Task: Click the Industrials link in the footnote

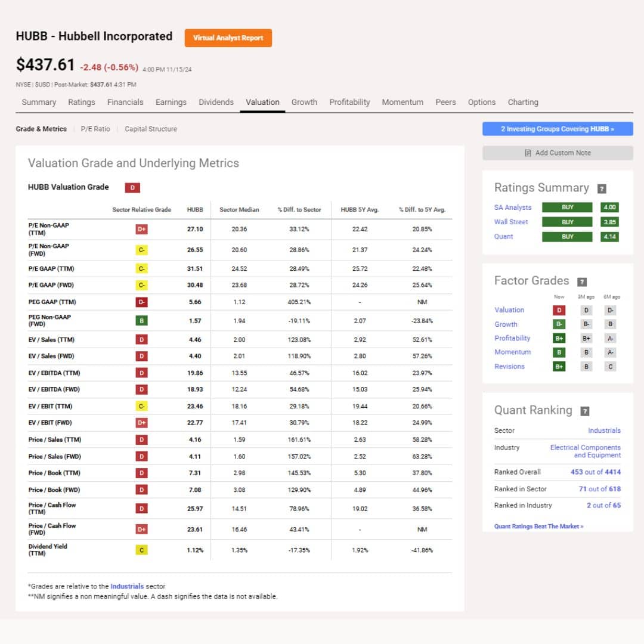Action: (x=127, y=587)
